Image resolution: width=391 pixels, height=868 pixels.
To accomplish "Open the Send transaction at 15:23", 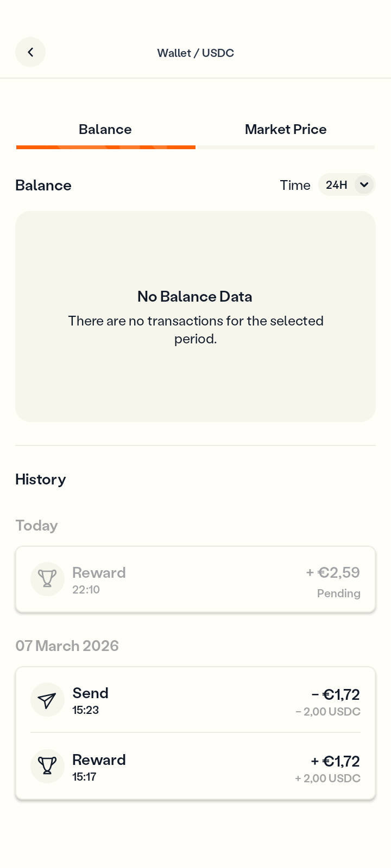I will (195, 700).
